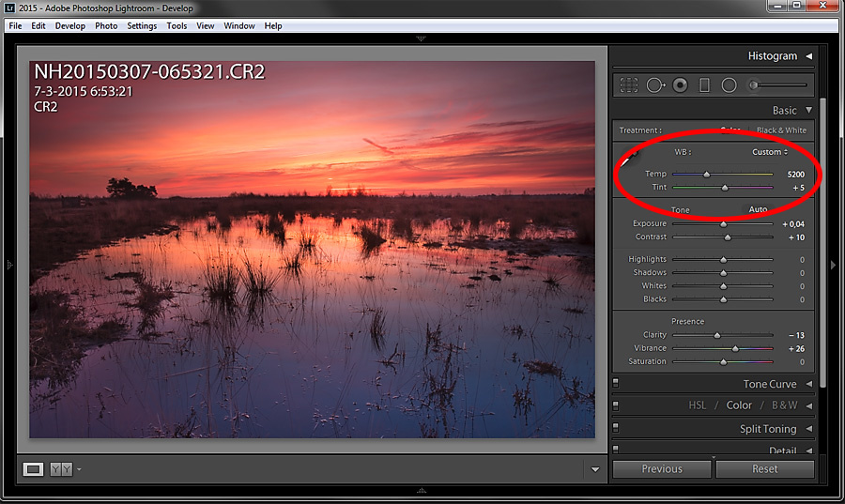This screenshot has width=845, height=504.
Task: Click the Reset button
Action: coord(764,469)
